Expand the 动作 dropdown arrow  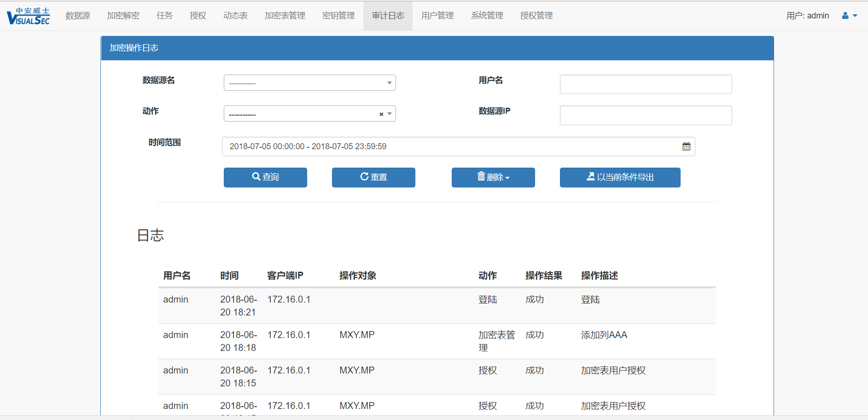click(x=390, y=114)
